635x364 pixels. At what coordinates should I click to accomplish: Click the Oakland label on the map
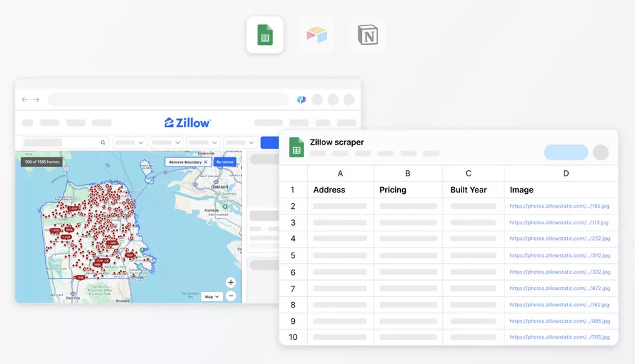[x=219, y=187]
